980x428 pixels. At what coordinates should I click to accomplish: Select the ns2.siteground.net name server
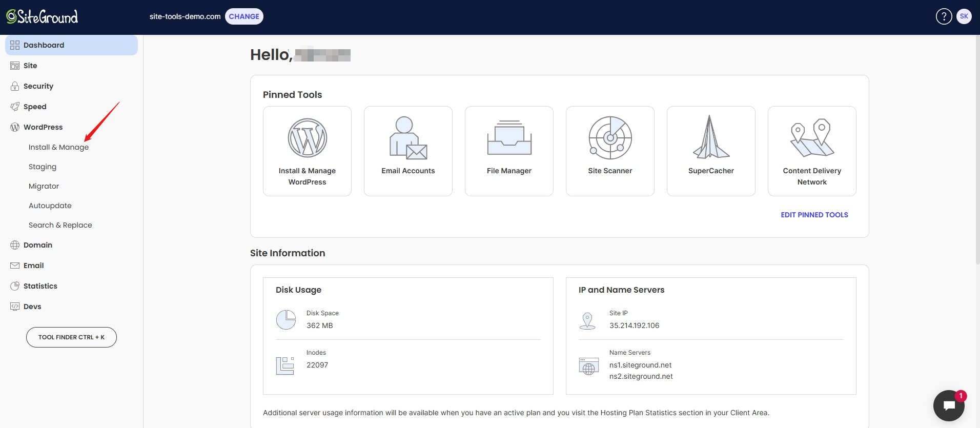(x=641, y=376)
